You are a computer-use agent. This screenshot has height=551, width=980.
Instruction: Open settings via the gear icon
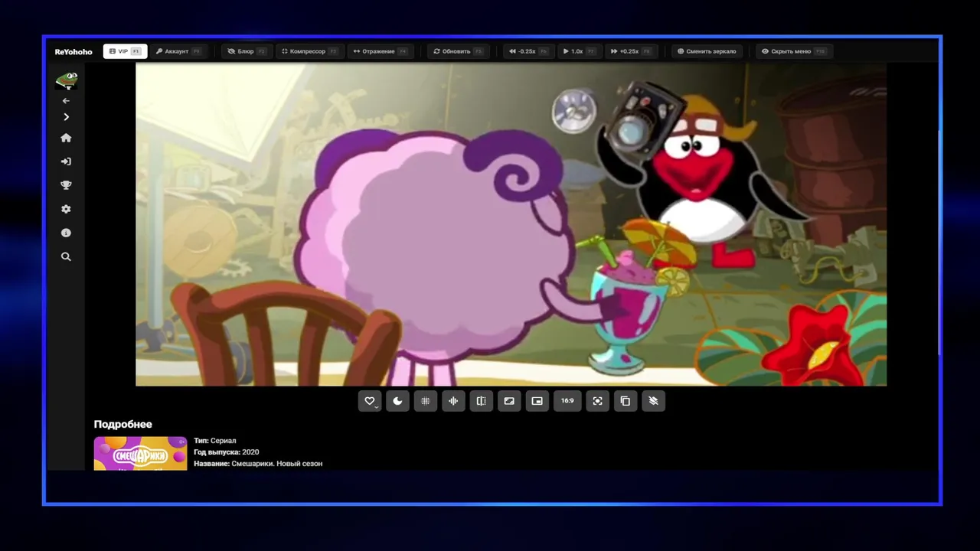pos(66,209)
